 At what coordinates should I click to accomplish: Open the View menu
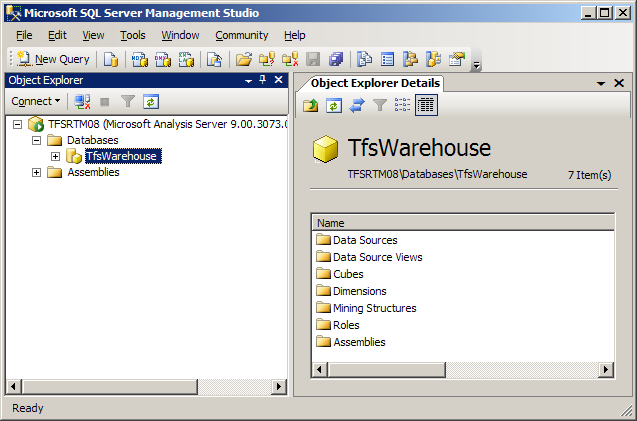93,35
